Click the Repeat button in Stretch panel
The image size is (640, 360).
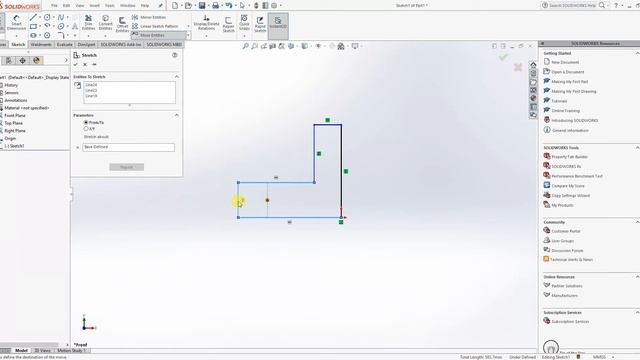(127, 167)
